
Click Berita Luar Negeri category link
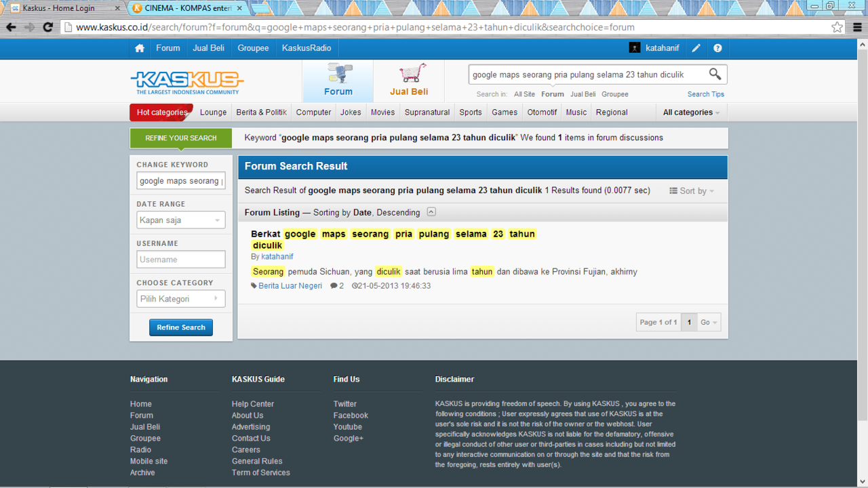point(290,286)
